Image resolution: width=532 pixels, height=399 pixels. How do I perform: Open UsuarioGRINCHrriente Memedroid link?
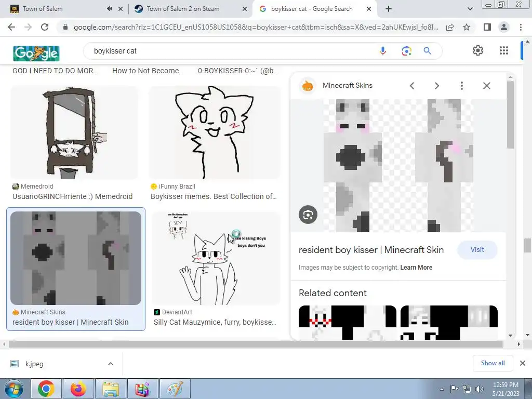pos(72,196)
